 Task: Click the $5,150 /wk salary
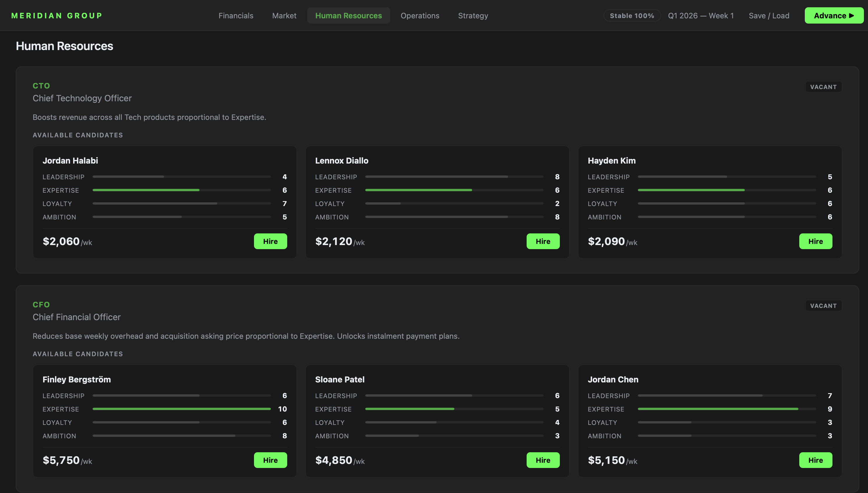(613, 460)
